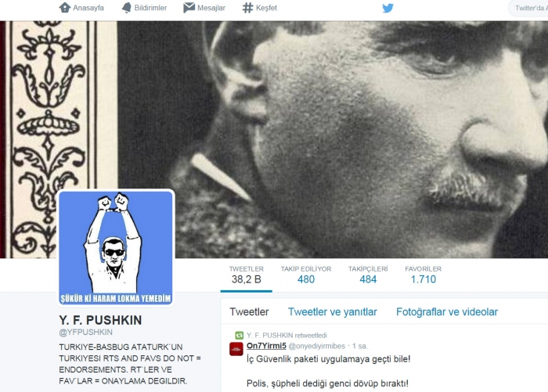Click the @onyediyirmibes handle
548x392 pixels.
(x=316, y=346)
